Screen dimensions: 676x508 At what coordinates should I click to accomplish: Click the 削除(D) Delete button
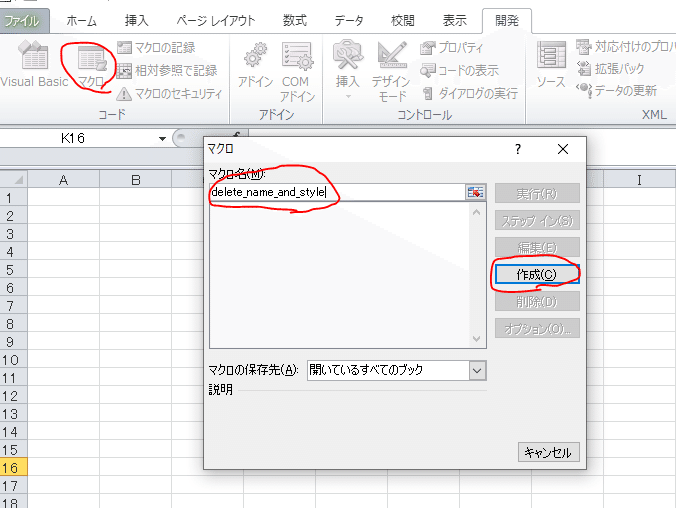[537, 301]
